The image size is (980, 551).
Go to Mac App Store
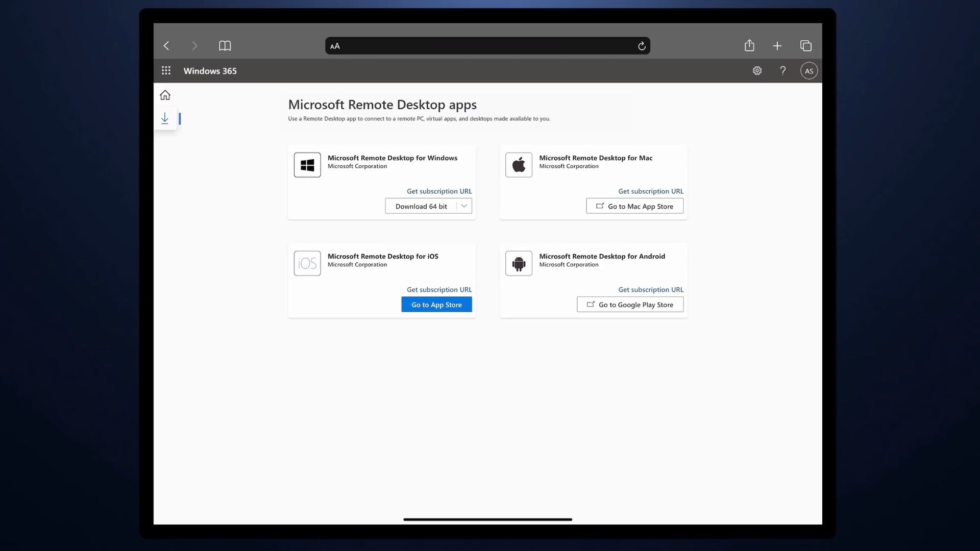pyautogui.click(x=634, y=206)
